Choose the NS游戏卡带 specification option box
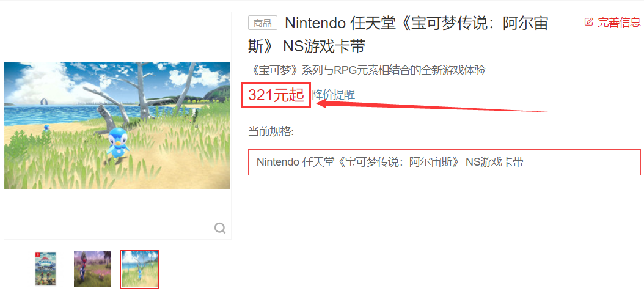This screenshot has width=644, height=302. click(x=444, y=162)
